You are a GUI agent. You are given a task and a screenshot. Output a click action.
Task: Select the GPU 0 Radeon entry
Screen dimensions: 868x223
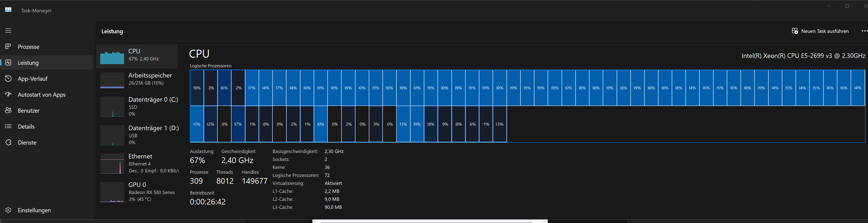[137, 192]
